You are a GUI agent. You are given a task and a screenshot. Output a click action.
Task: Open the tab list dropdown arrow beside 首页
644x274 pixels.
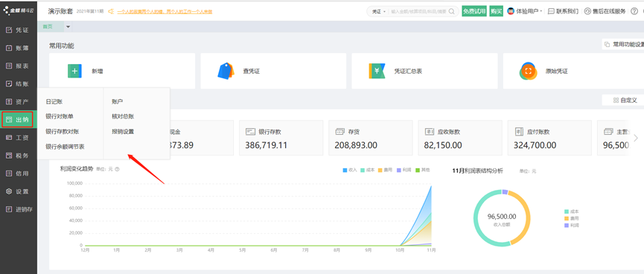click(x=68, y=27)
